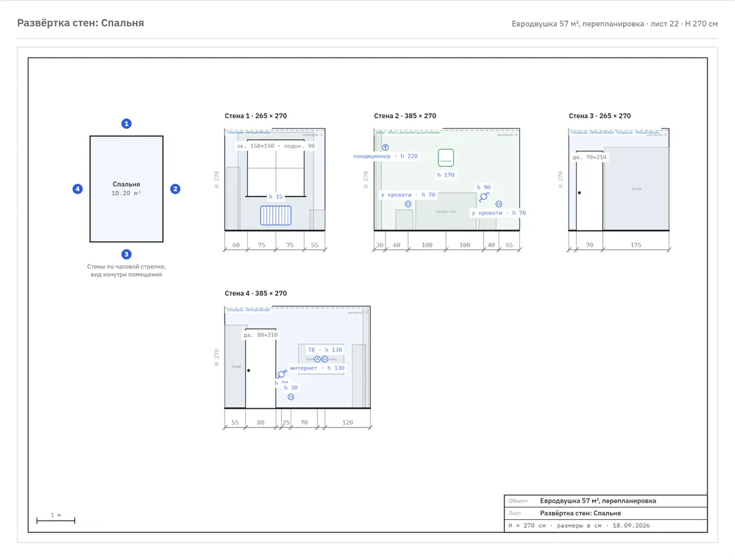The height and width of the screenshot is (560, 735).
Task: Click the Спальня room rectangle in key plan
Action: 126,189
